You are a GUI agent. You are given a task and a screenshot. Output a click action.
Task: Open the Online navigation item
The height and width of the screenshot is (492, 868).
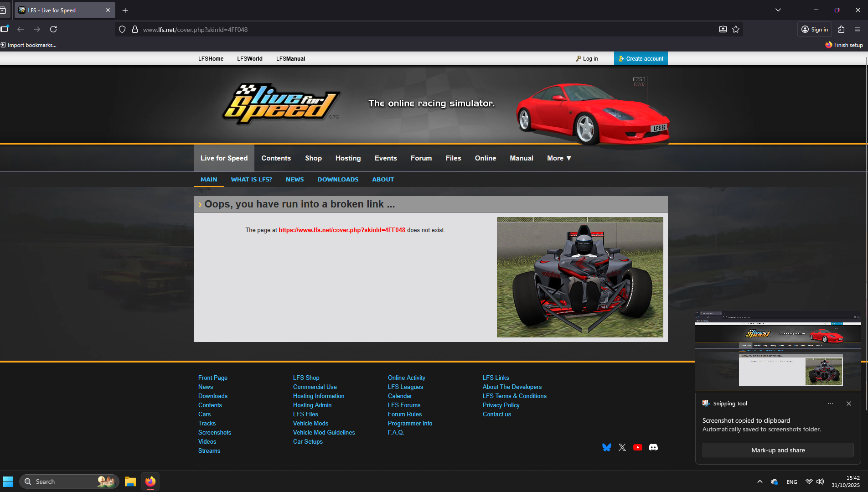pyautogui.click(x=486, y=158)
